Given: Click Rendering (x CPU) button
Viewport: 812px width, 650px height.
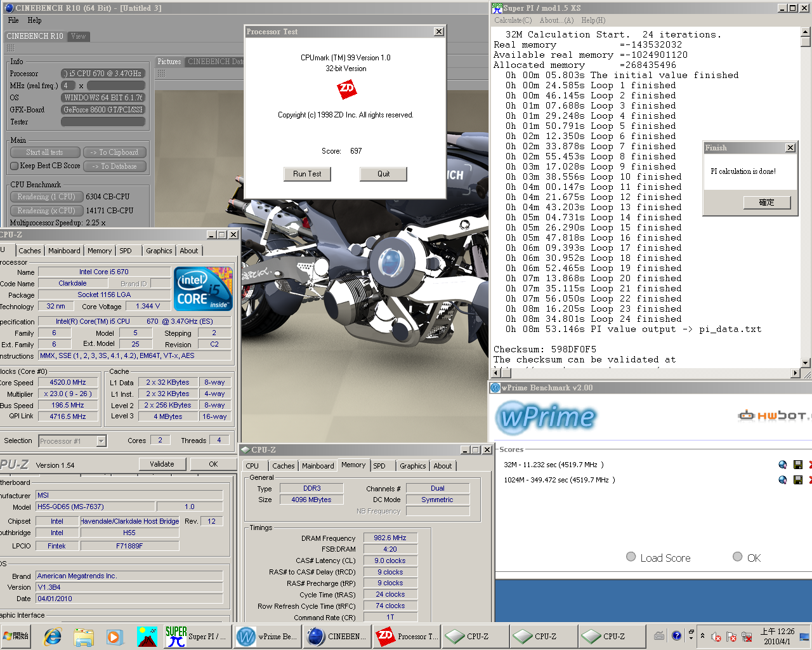Looking at the screenshot, I should pos(46,211).
